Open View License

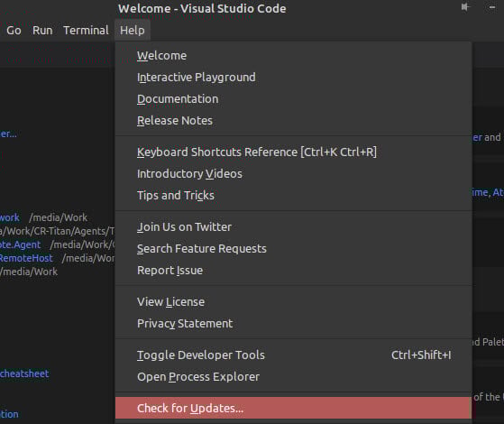(293, 301)
